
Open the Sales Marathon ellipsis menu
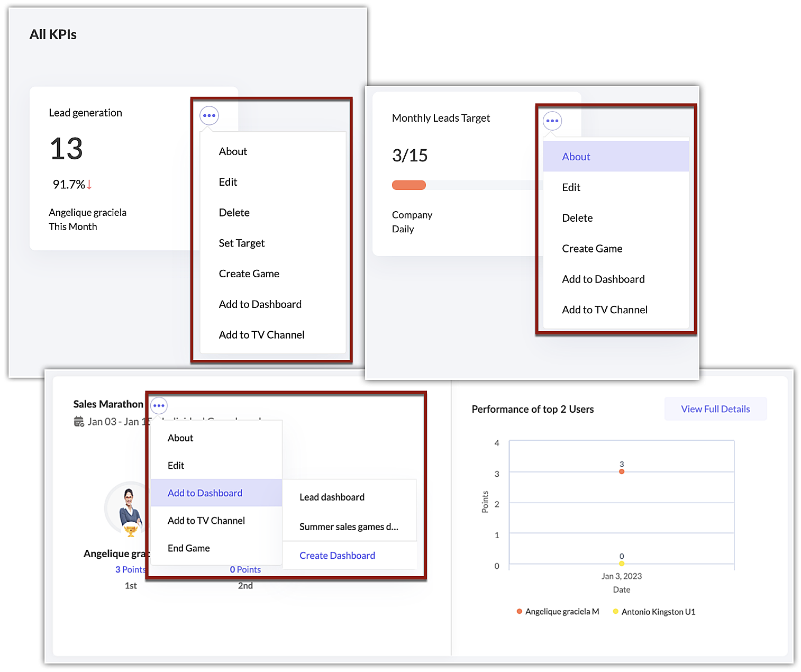click(x=159, y=406)
